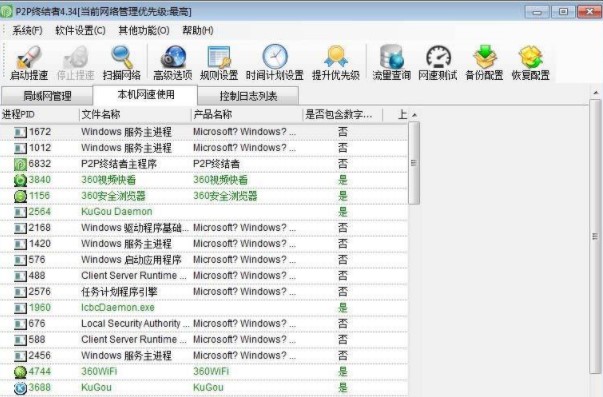This screenshot has height=397, width=603.
Task: Sort by 是否包含数字... column header
Action: [x=342, y=115]
